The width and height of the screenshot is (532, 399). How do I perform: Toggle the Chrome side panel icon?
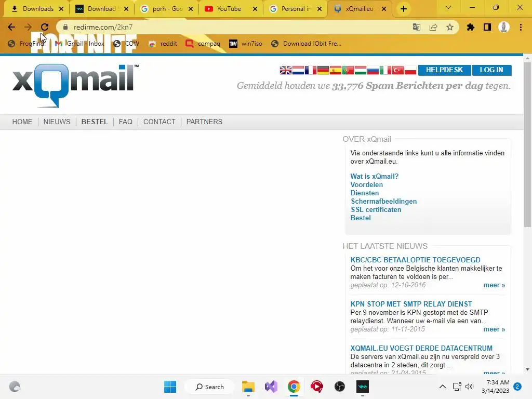tap(487, 27)
